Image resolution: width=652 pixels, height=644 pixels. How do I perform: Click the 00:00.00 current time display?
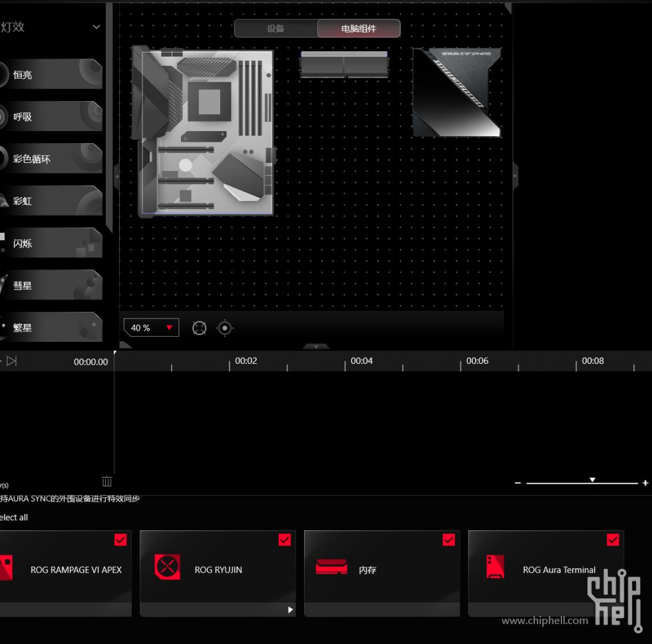tap(90, 362)
